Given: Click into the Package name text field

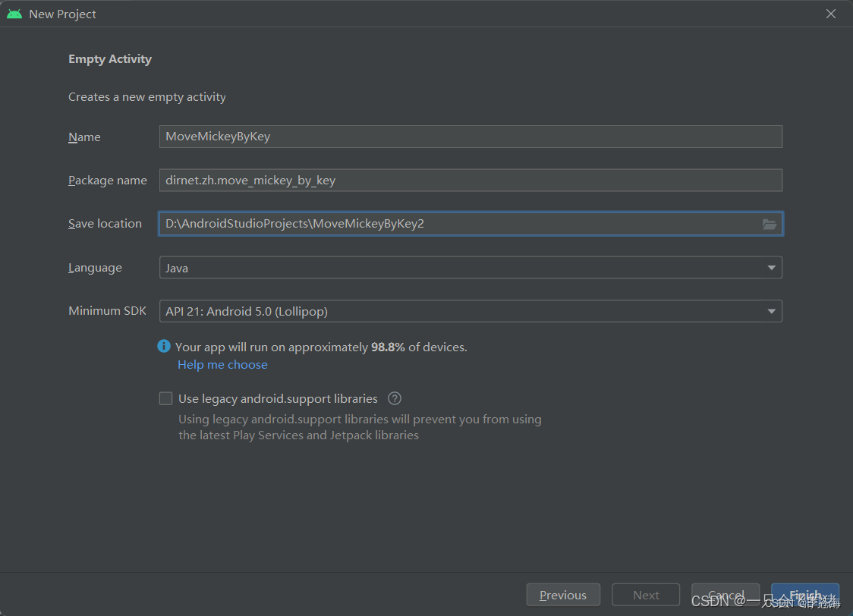Looking at the screenshot, I should (x=471, y=180).
